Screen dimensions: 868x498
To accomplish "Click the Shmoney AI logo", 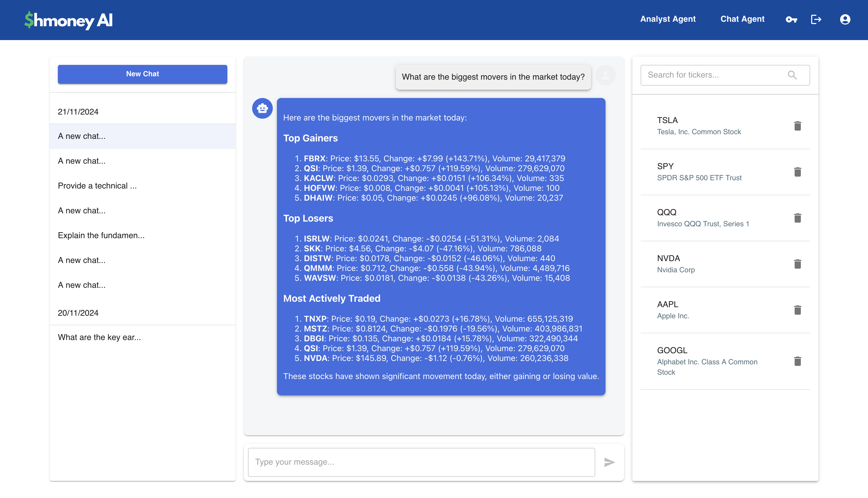I will 68,20.
